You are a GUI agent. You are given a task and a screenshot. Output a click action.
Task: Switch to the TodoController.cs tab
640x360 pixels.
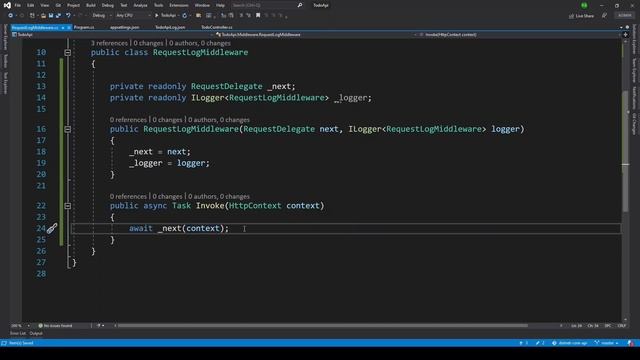click(x=217, y=27)
